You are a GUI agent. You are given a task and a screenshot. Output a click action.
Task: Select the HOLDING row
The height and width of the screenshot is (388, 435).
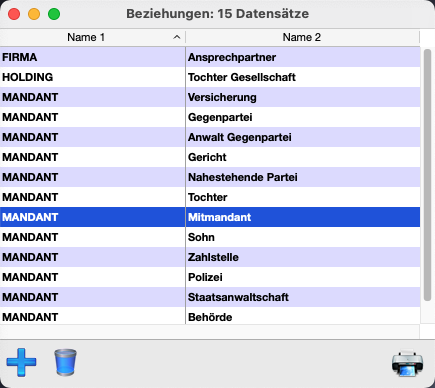tap(210, 77)
